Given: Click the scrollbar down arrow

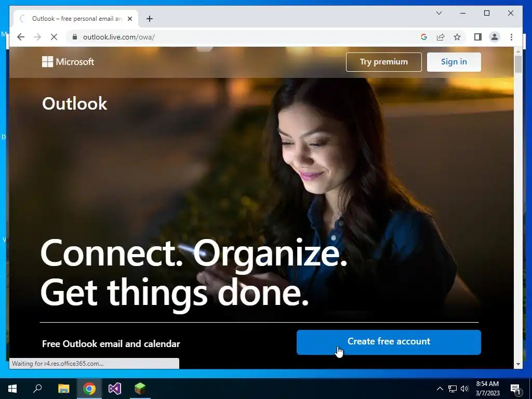Looking at the screenshot, I should 518,364.
